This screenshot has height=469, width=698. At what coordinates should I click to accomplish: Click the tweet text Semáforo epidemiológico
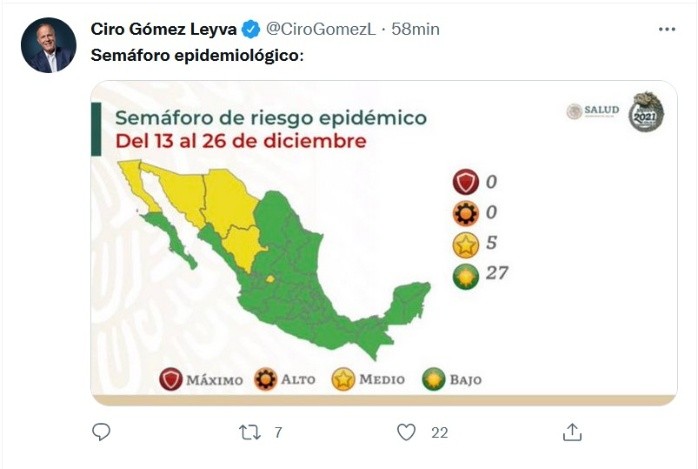[197, 55]
